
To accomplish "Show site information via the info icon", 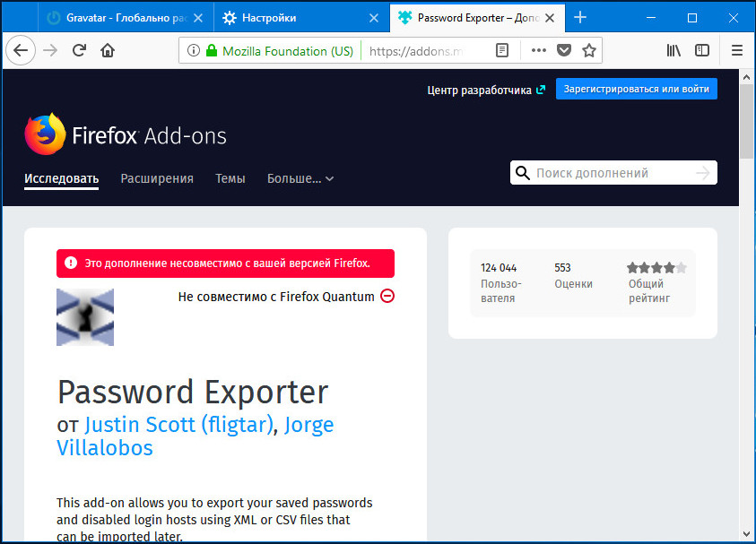I will [x=194, y=50].
